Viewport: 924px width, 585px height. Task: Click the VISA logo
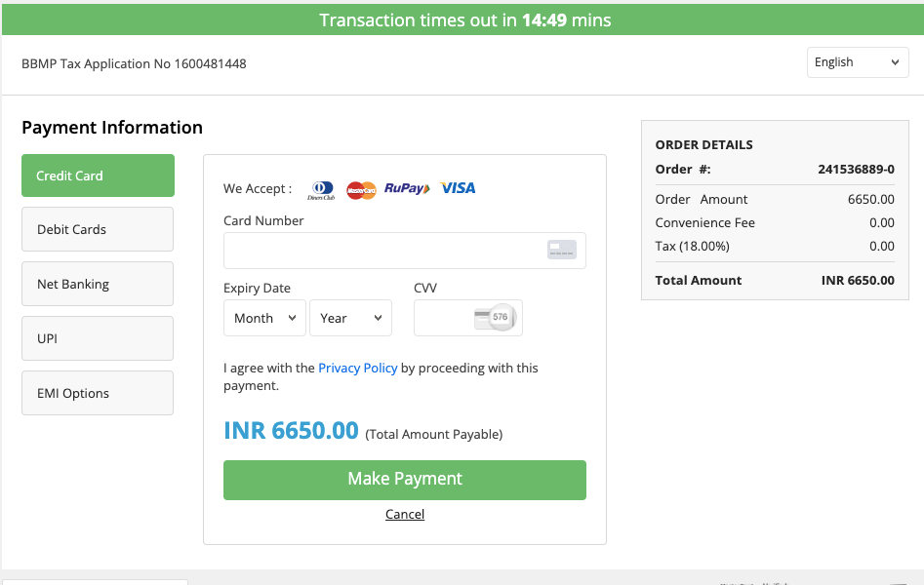tap(456, 190)
